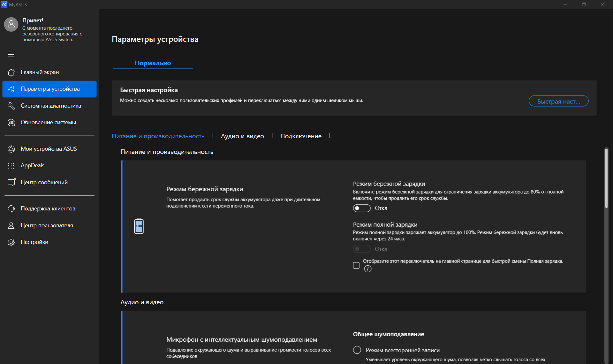
Task: Click the hamburger menu icon
Action: click(11, 55)
